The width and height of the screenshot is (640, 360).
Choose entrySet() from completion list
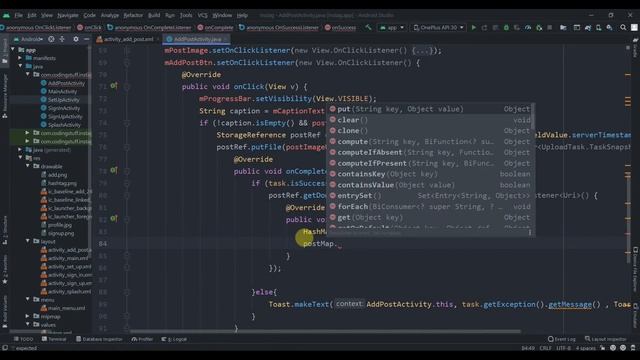point(430,196)
